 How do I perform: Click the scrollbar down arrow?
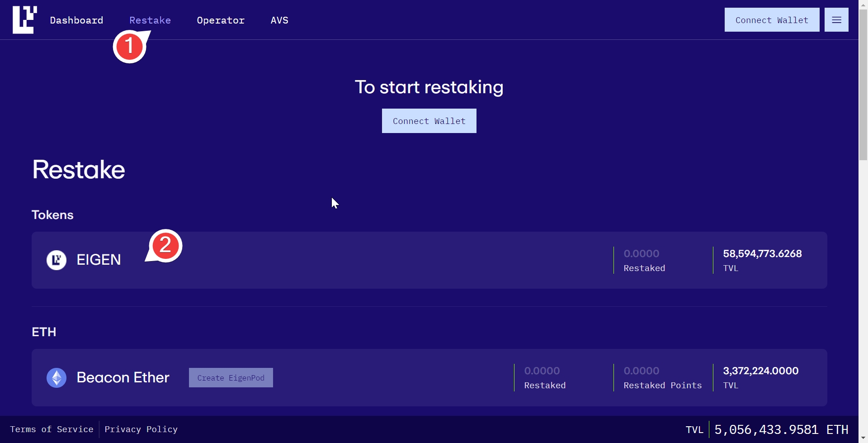click(863, 438)
